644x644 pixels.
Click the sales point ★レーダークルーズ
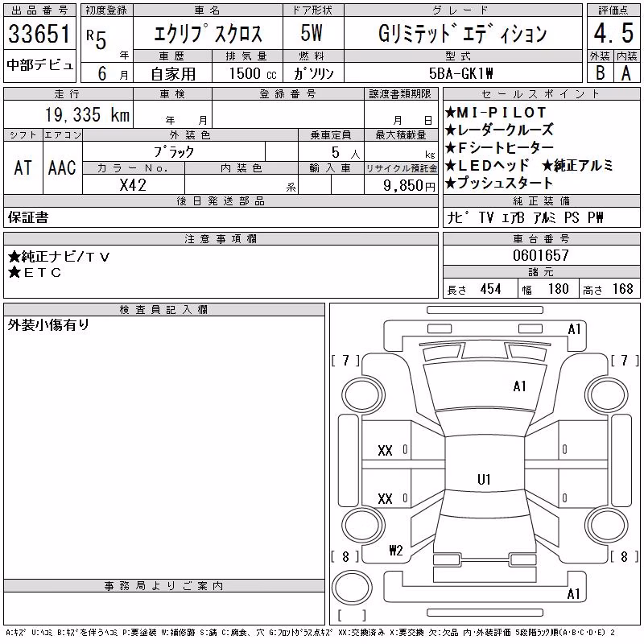[x=499, y=130]
